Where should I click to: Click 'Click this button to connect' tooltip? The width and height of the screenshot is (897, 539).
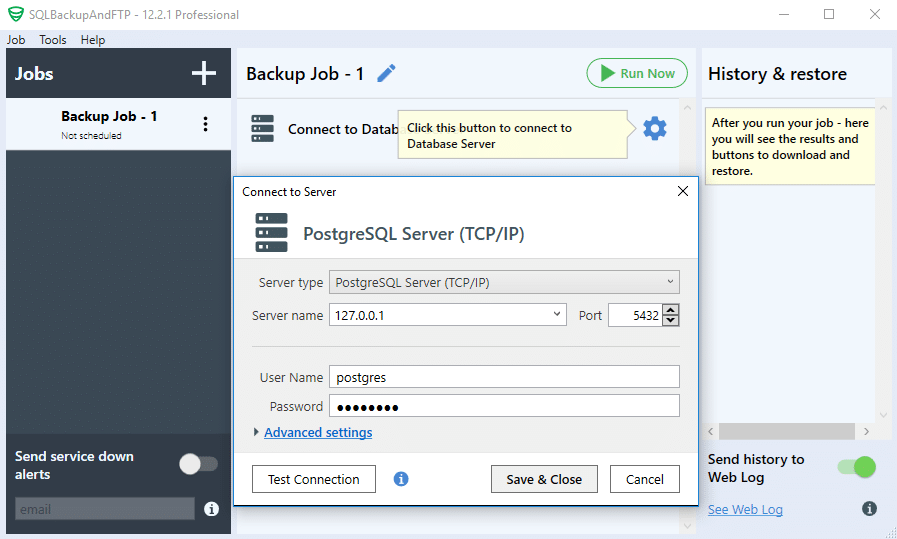(513, 135)
